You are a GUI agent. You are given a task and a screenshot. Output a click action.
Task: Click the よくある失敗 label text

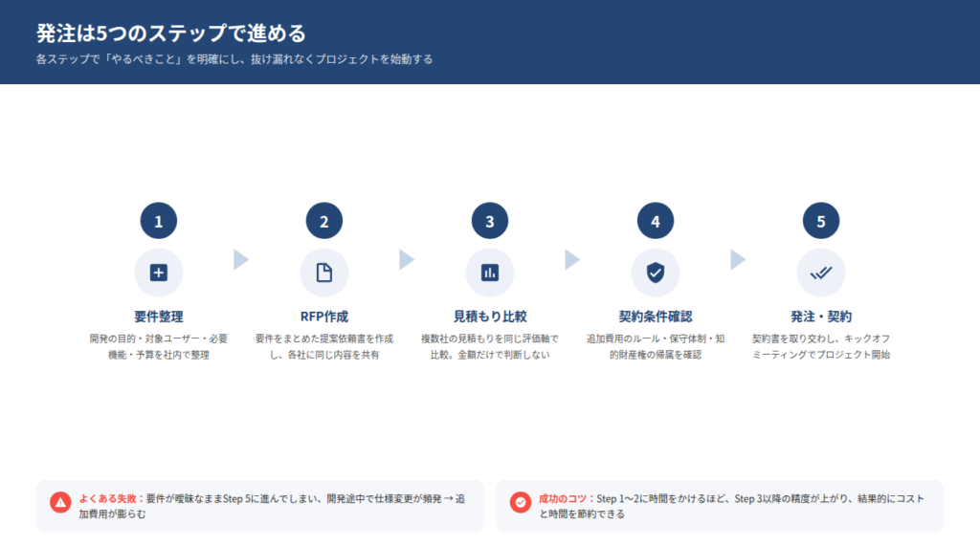110,498
